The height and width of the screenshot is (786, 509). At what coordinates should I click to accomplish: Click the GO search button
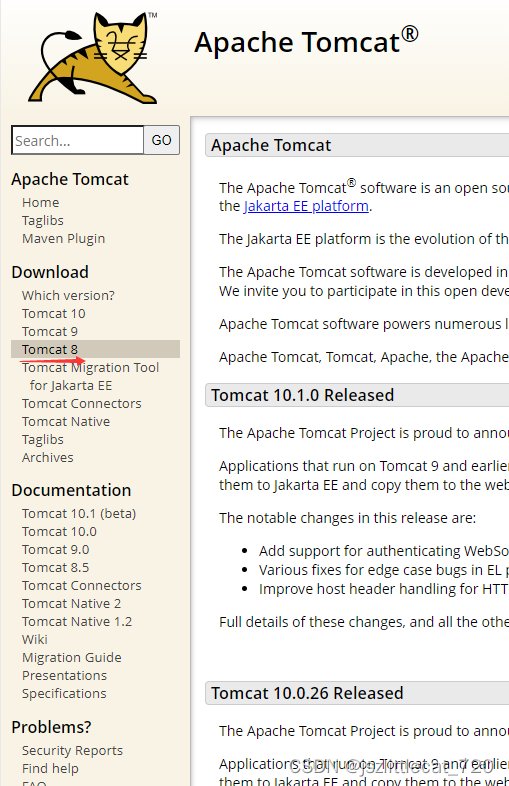(161, 140)
